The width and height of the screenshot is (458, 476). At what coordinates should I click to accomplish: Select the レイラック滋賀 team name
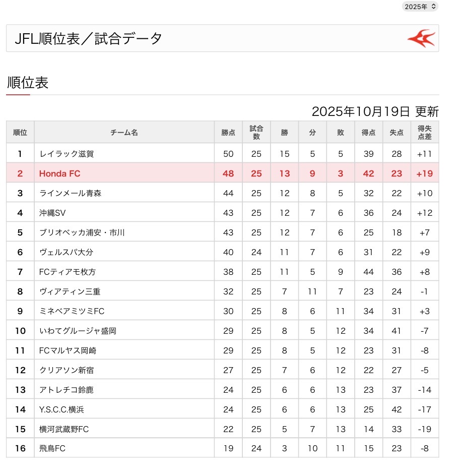coord(67,154)
